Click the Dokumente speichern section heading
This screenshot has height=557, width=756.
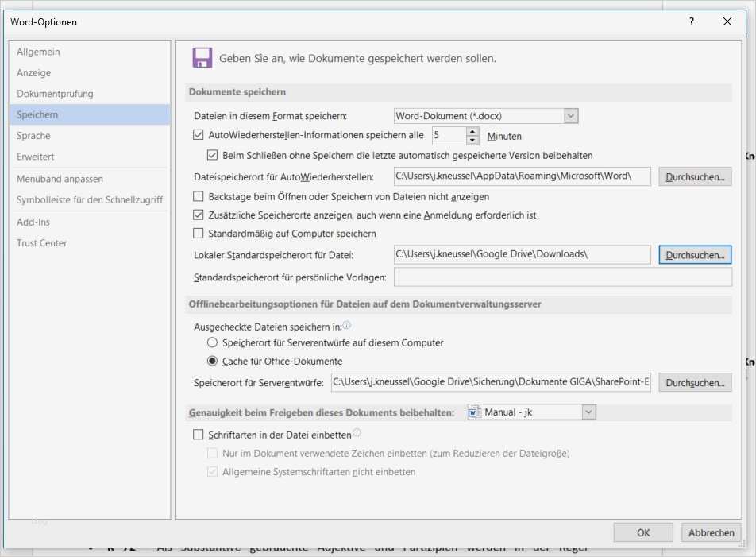point(237,91)
